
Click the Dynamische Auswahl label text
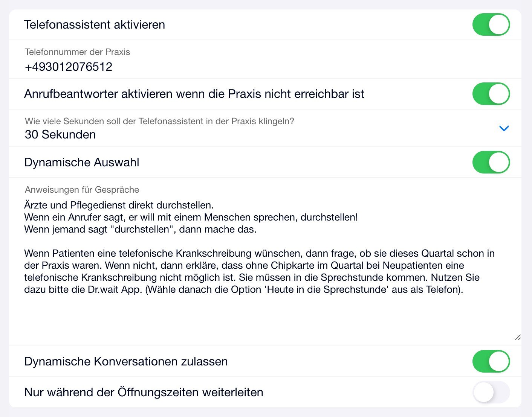tap(82, 162)
